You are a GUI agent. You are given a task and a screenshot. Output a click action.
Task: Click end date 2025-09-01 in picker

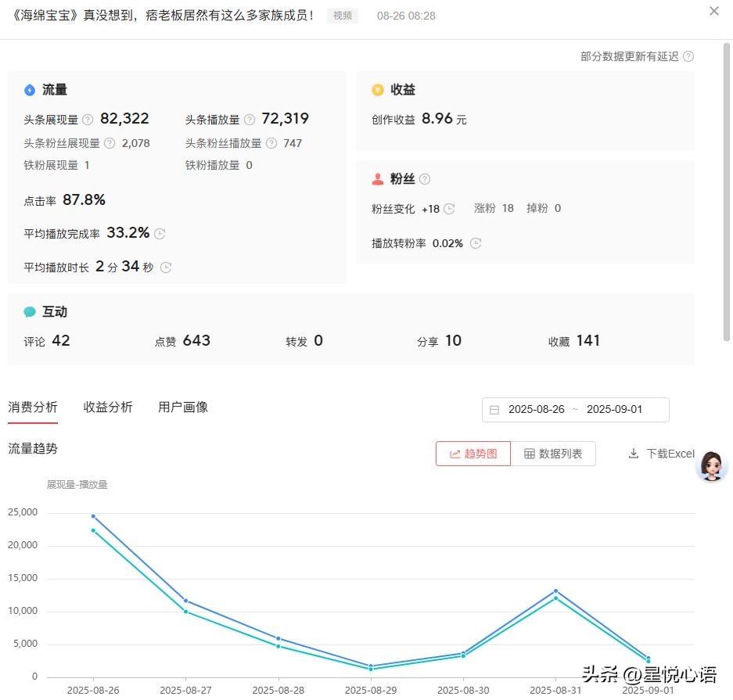click(x=614, y=409)
